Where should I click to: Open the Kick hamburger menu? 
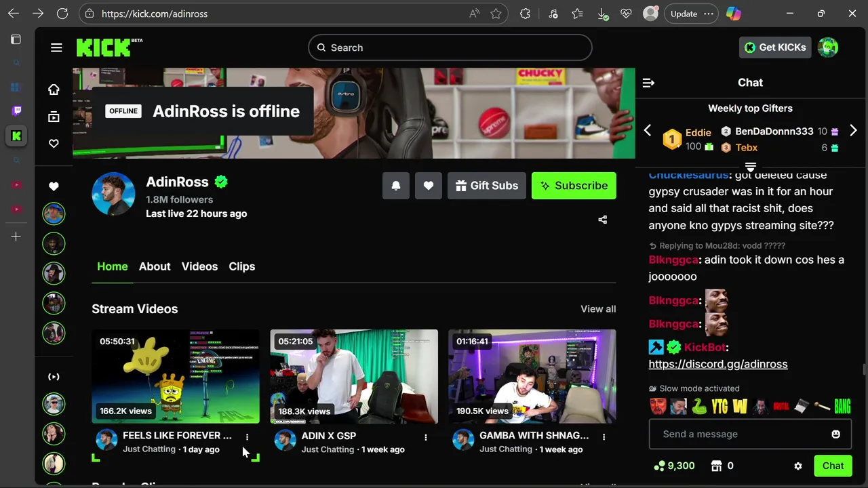tap(56, 47)
